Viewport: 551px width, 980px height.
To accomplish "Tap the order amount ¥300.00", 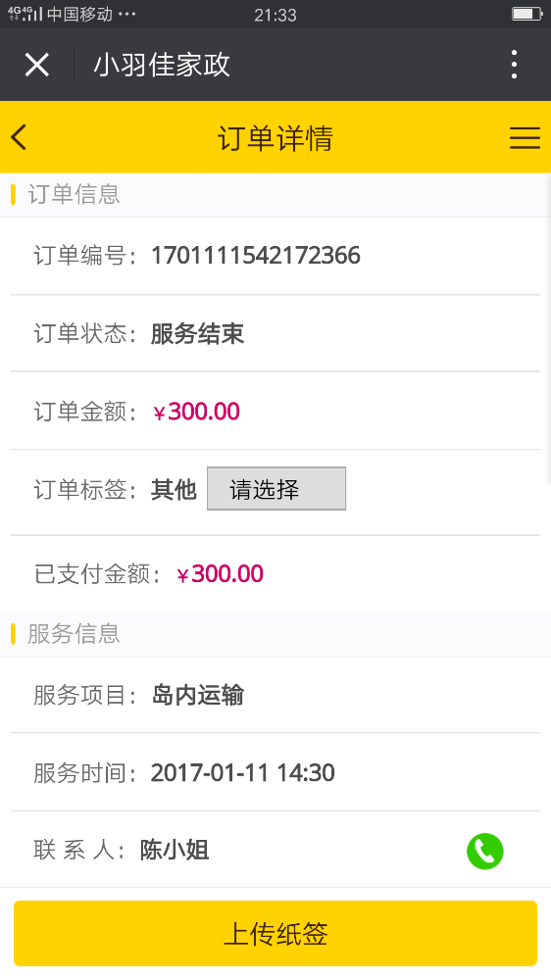I will click(x=196, y=412).
